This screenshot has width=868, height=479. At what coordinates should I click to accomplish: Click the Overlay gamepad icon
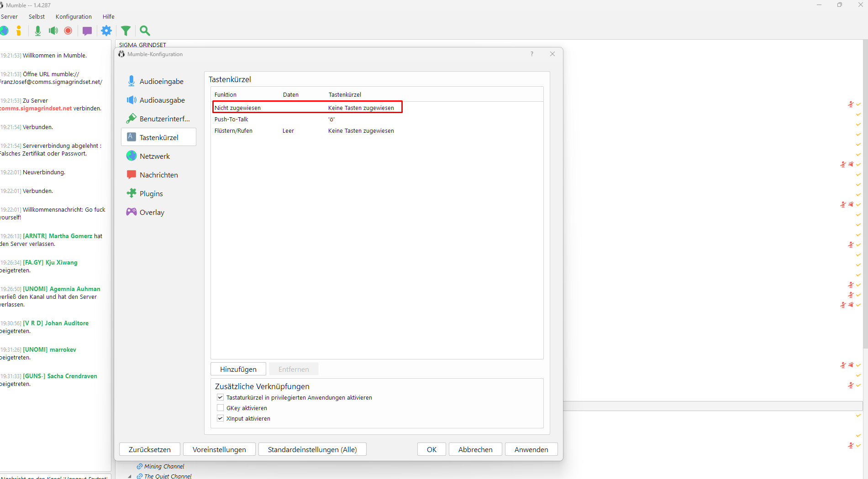point(132,212)
